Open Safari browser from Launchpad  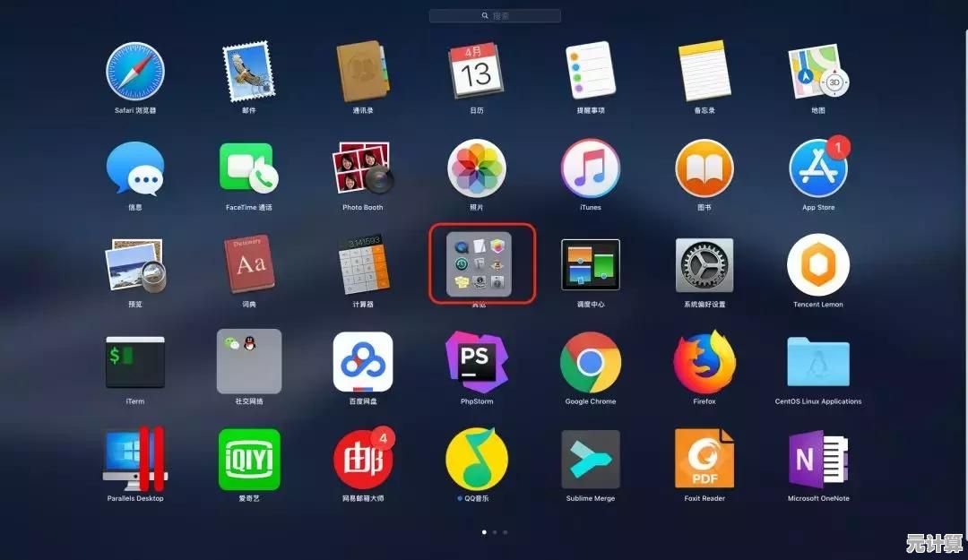tap(134, 71)
